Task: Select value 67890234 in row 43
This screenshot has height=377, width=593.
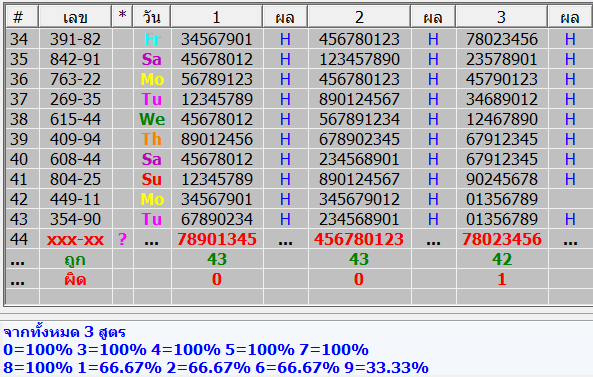Action: 217,219
